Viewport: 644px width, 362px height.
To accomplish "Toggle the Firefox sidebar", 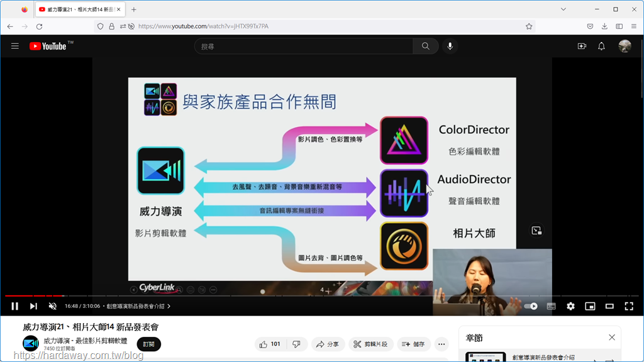I will click(x=619, y=26).
